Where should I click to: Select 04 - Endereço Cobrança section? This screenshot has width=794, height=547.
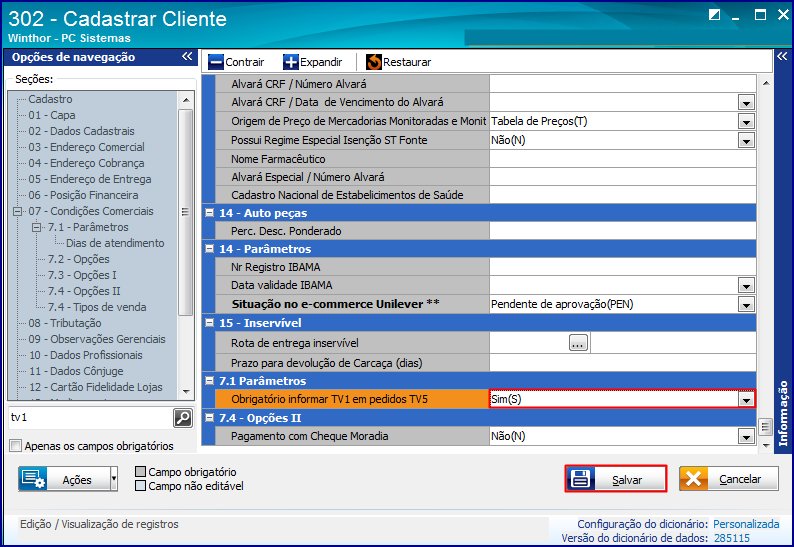pyautogui.click(x=86, y=163)
